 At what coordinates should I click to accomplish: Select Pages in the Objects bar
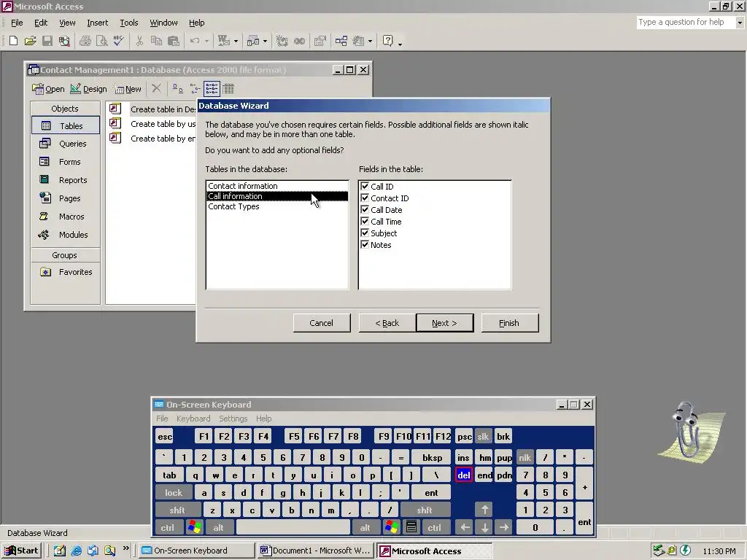pos(65,198)
